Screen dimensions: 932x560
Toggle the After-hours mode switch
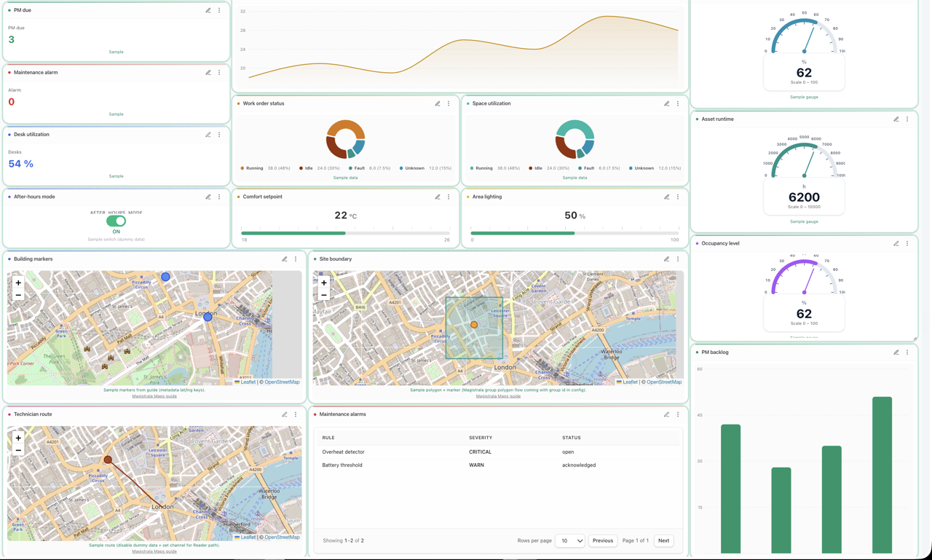[116, 221]
